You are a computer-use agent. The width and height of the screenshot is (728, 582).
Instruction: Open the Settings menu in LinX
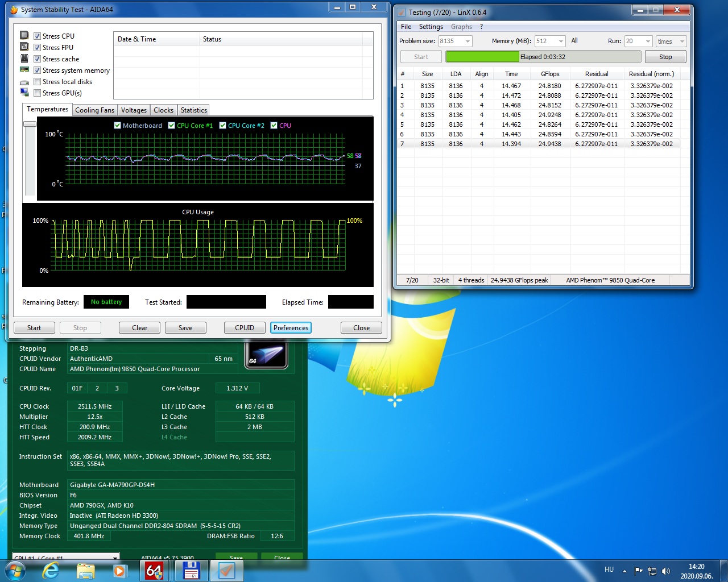431,27
